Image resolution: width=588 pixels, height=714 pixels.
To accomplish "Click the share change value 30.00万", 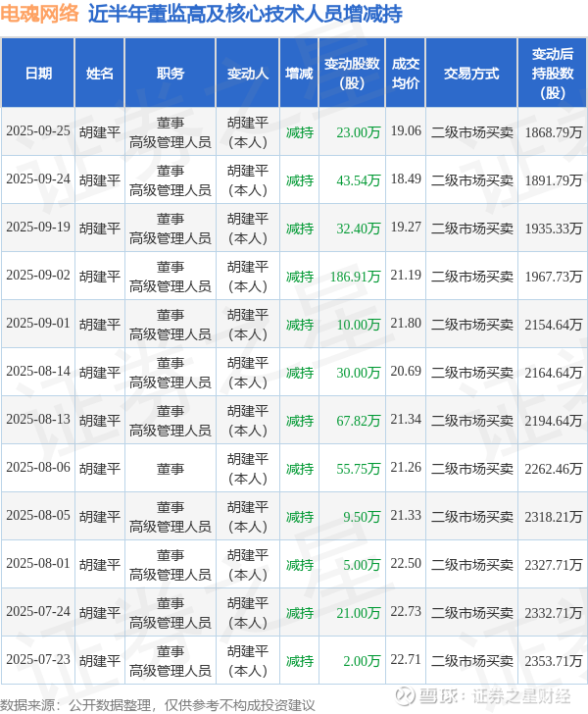I will click(358, 373).
